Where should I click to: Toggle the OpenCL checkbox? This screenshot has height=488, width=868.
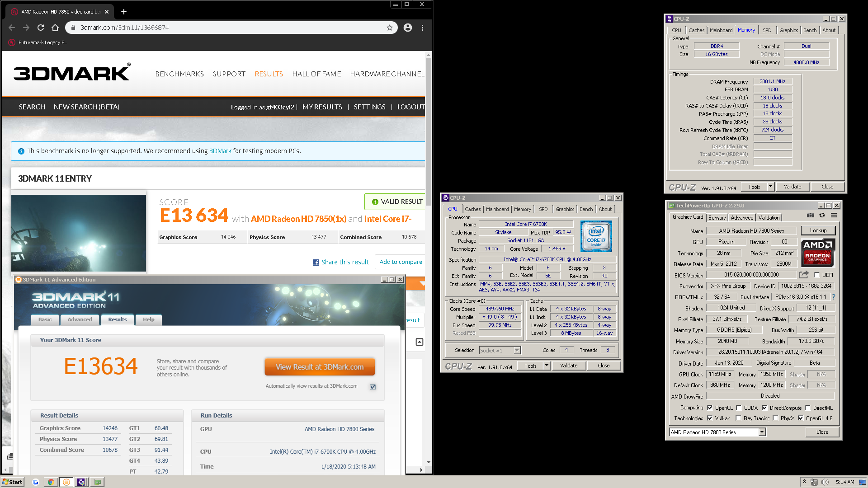point(710,408)
